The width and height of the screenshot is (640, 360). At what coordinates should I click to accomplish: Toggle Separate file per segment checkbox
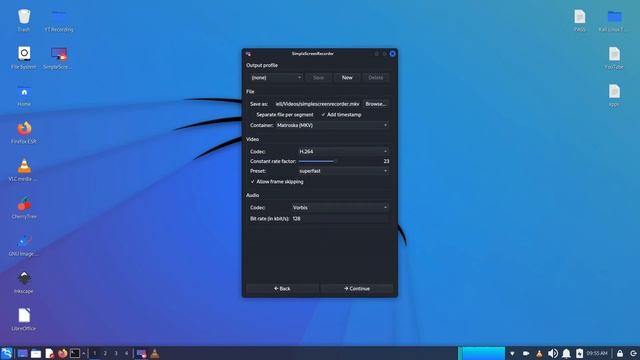tap(282, 115)
